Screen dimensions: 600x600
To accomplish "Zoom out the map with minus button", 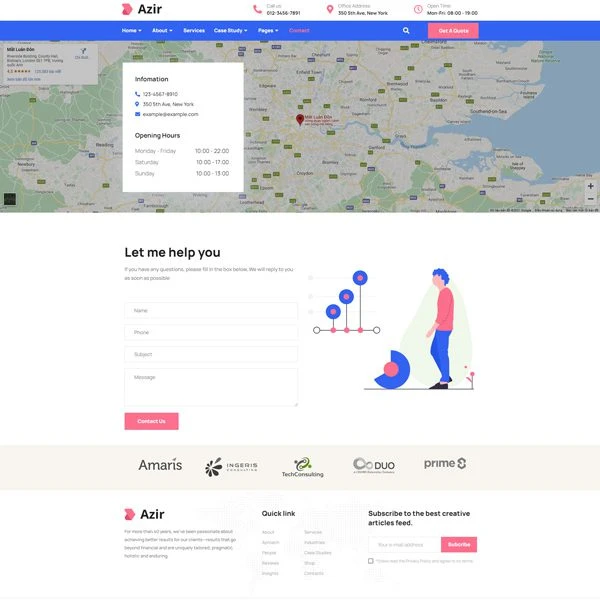I will click(x=591, y=199).
